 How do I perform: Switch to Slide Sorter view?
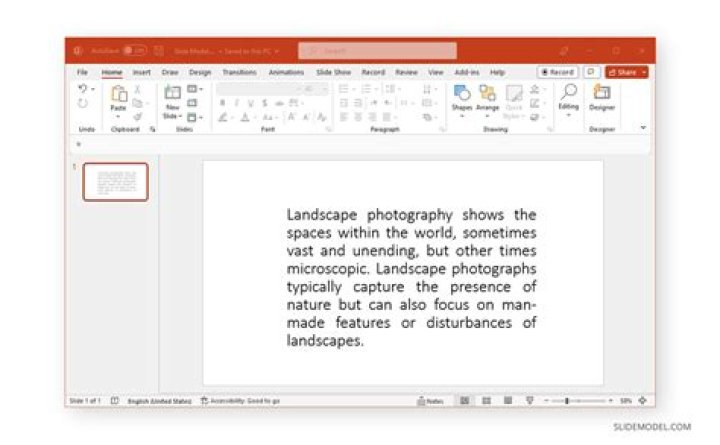pos(486,401)
